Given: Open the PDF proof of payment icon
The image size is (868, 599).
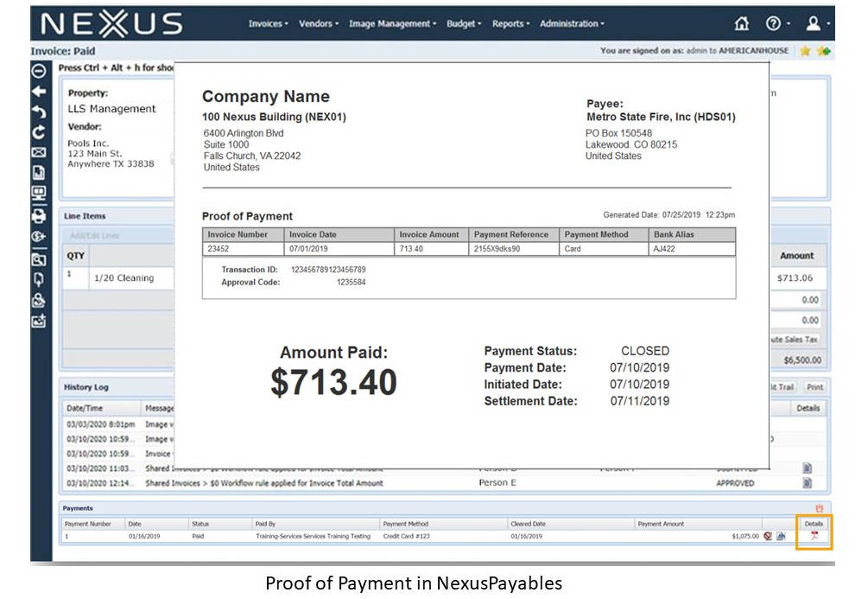Looking at the screenshot, I should coord(814,536).
